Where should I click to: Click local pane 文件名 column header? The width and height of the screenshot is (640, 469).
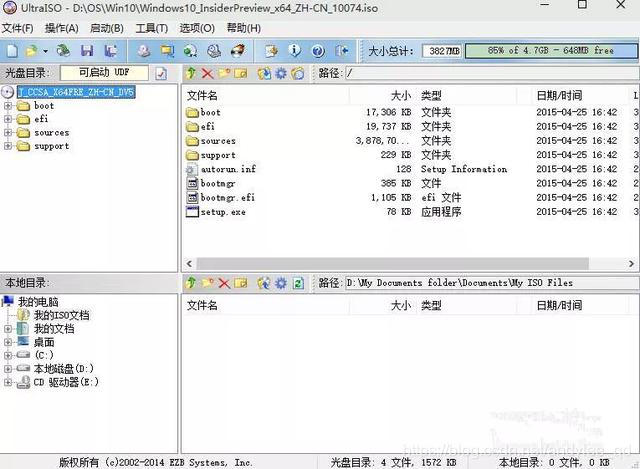coord(266,305)
